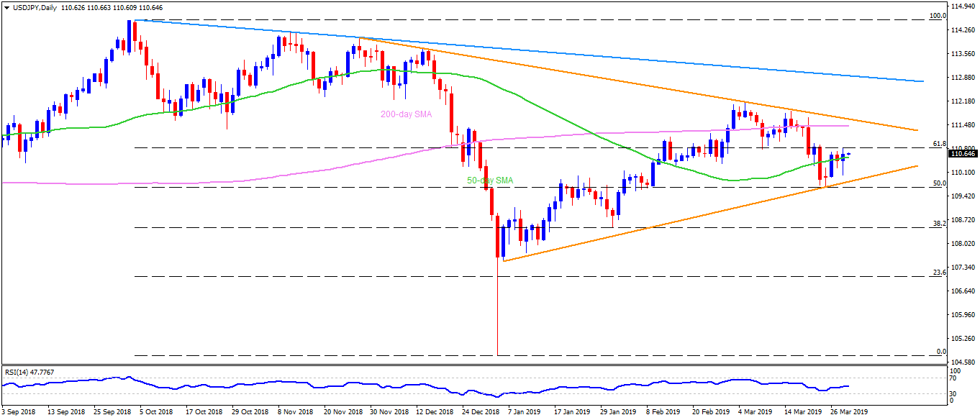Click the 50.0 Fibonacci level label

(x=938, y=183)
